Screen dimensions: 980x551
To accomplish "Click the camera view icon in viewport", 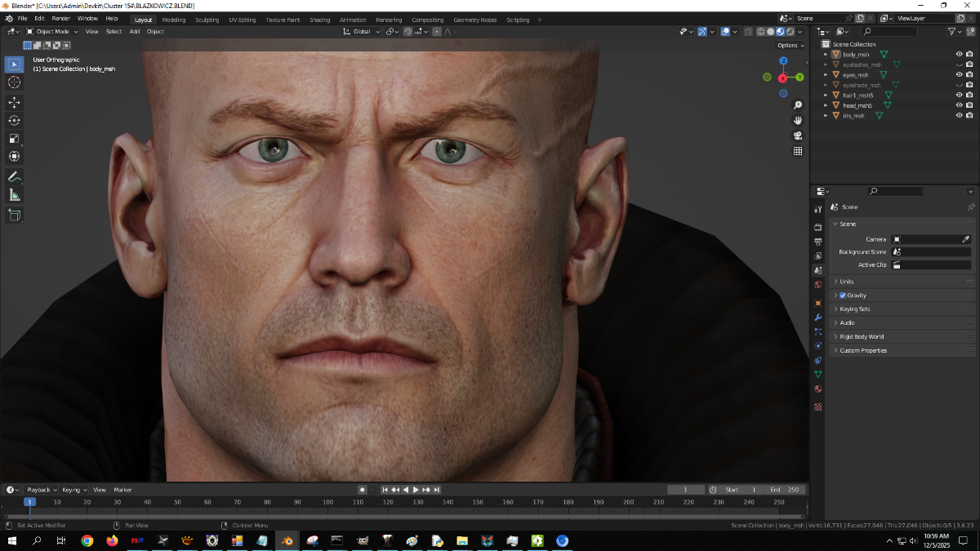I will (798, 136).
